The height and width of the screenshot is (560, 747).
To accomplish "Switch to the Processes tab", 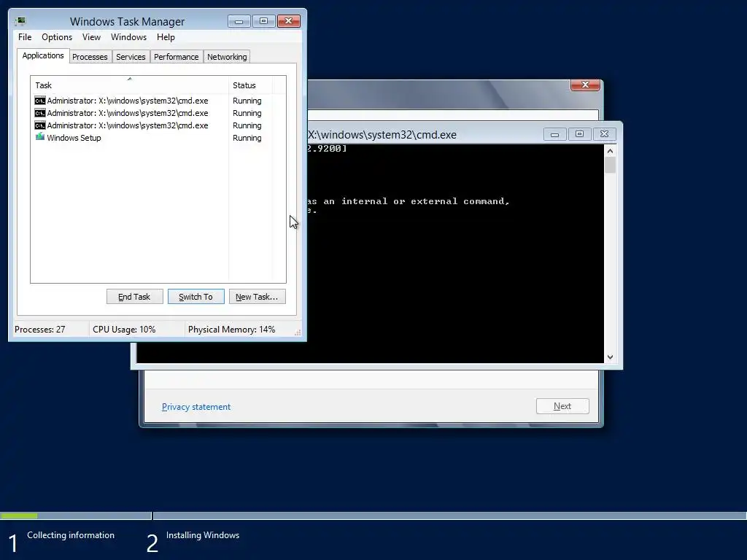I will coord(90,57).
